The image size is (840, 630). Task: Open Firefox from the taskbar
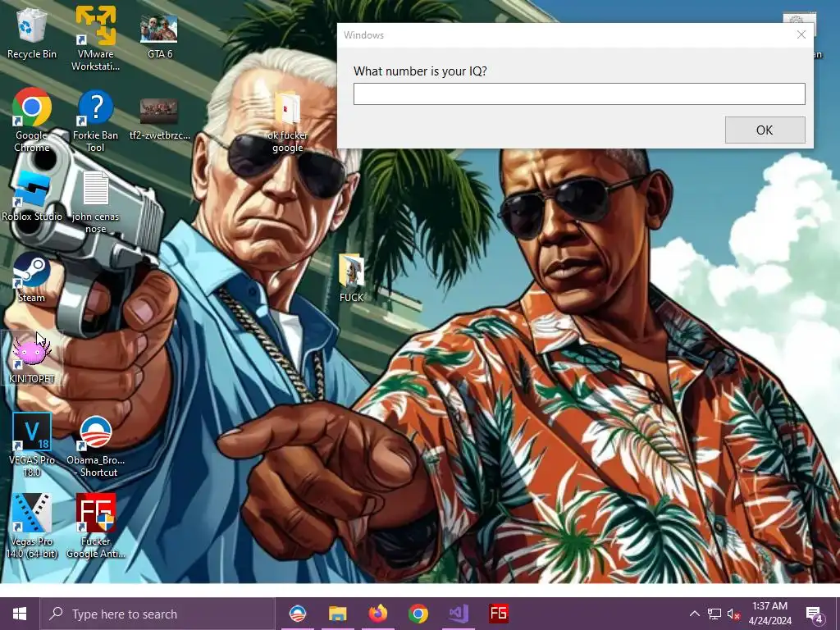point(377,614)
